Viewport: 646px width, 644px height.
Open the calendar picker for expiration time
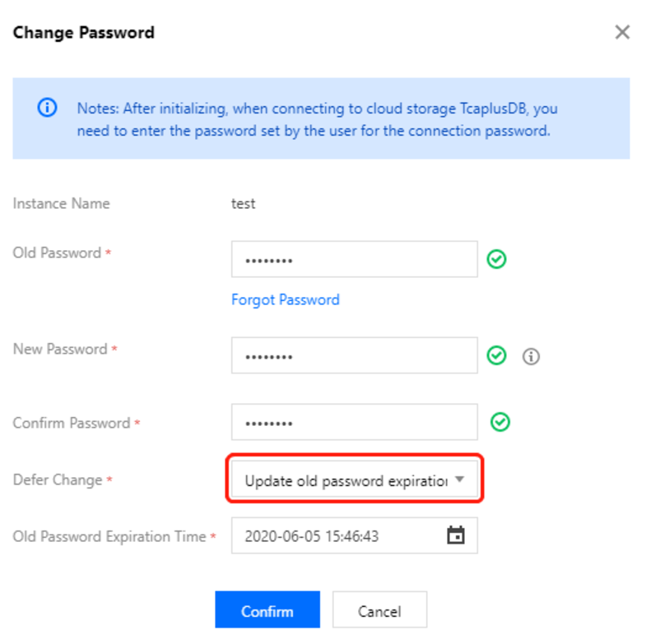coord(456,535)
